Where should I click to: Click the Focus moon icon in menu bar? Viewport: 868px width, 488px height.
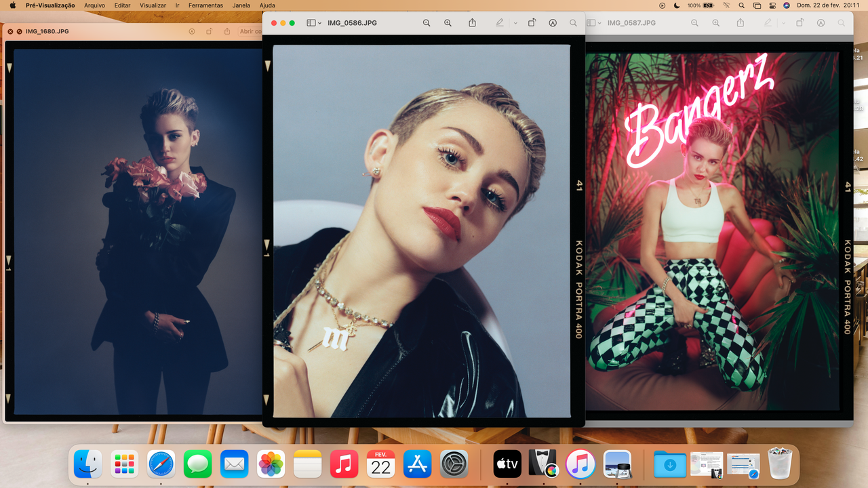(x=677, y=5)
